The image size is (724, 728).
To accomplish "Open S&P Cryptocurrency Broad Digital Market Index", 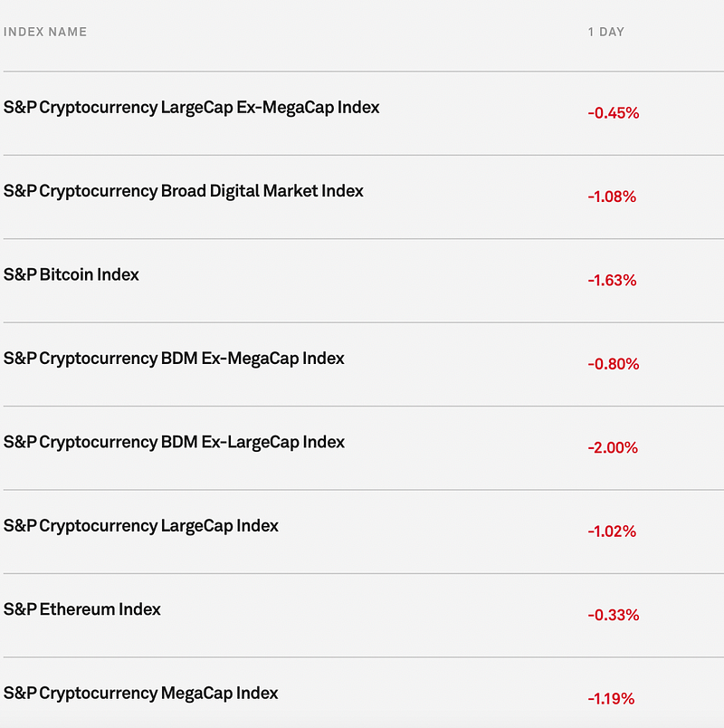I will pos(183,191).
